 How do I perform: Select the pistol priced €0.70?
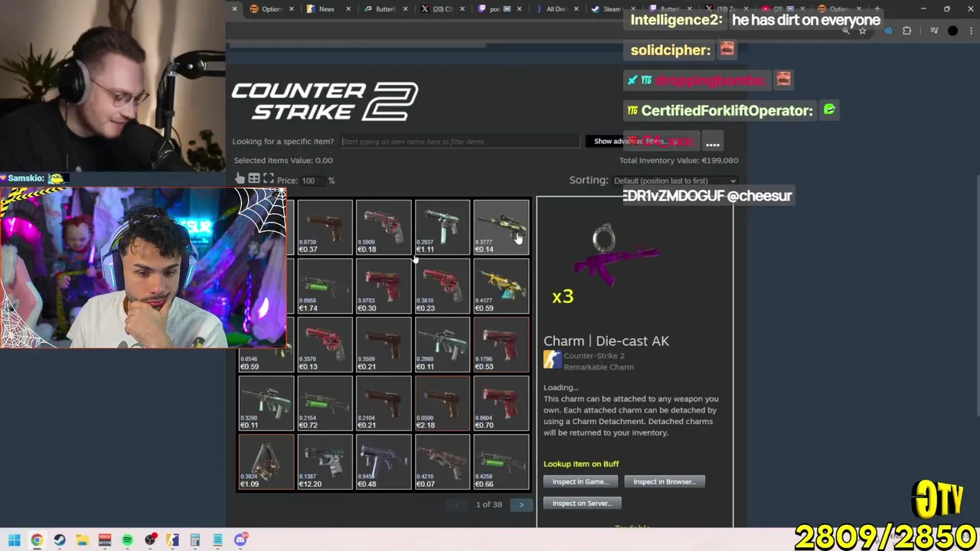pyautogui.click(x=501, y=403)
